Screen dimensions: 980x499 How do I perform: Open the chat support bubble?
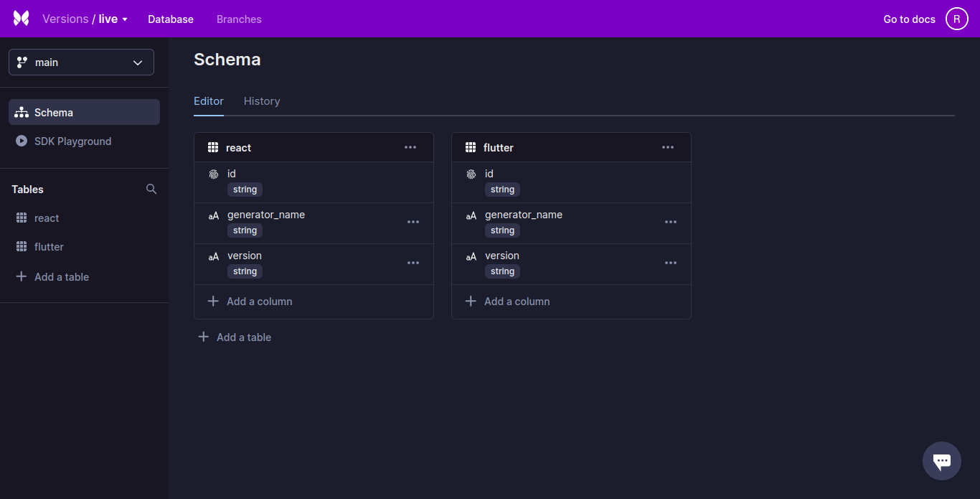(942, 461)
